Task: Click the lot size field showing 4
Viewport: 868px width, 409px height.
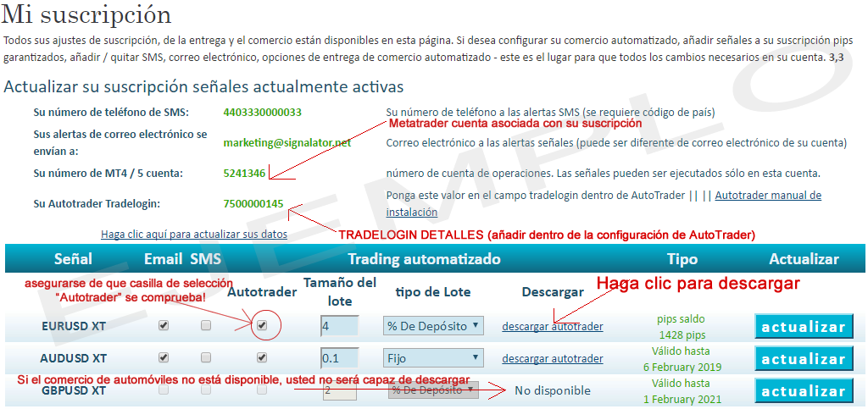Action: 339,326
